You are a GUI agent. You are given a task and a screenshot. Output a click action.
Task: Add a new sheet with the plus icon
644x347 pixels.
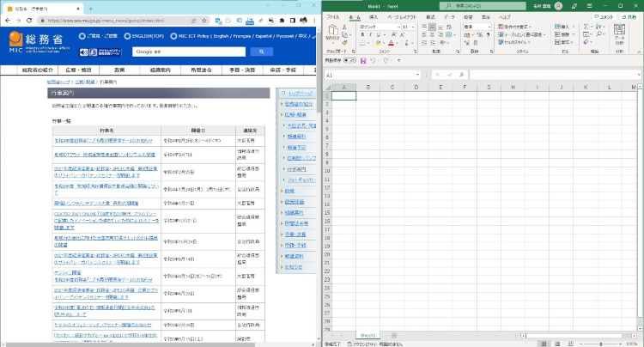(394, 336)
